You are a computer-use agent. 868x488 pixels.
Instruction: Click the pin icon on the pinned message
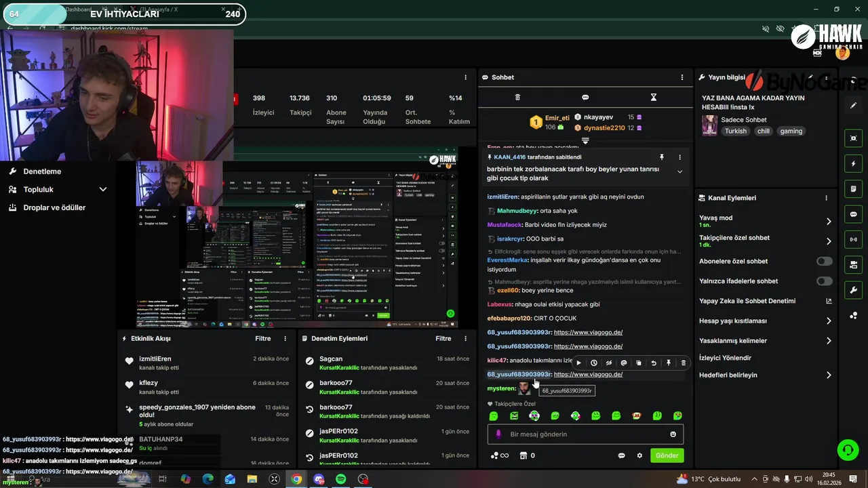coord(662,157)
